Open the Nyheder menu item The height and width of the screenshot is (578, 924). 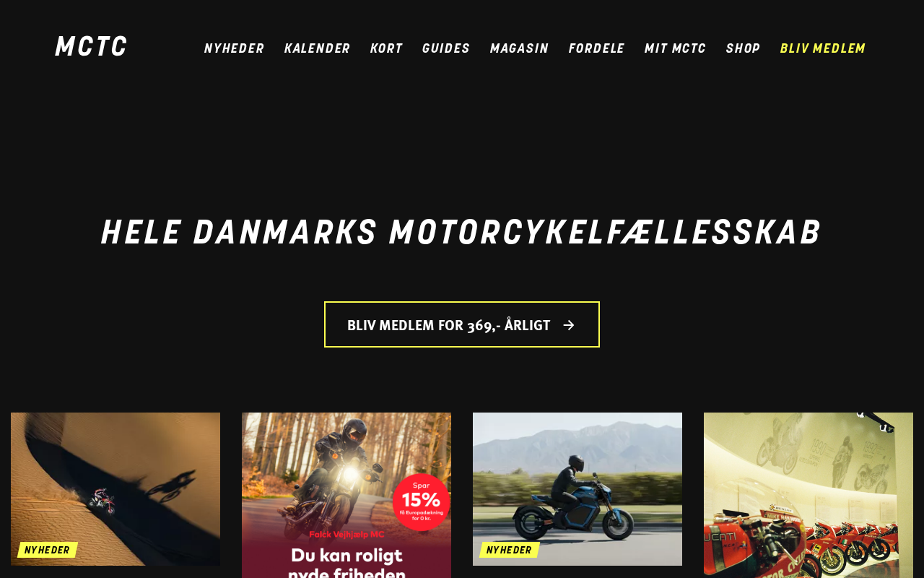coord(234,48)
